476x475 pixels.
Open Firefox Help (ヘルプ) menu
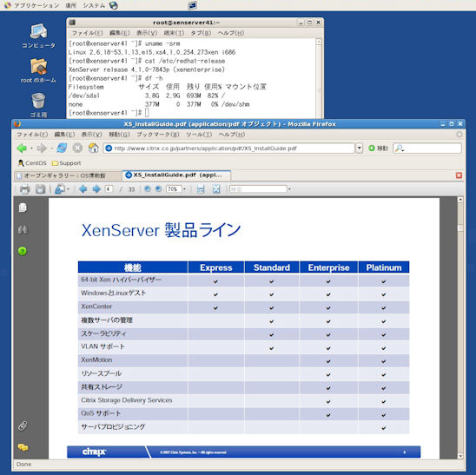click(x=232, y=134)
